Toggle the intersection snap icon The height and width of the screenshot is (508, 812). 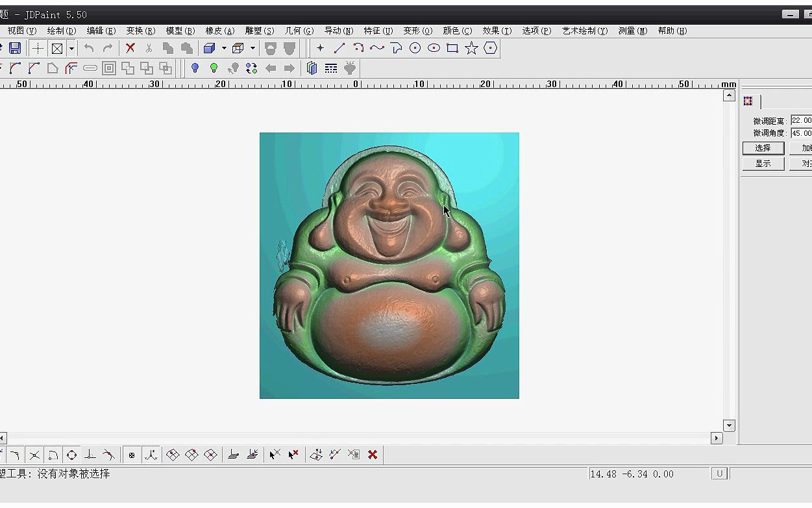tap(34, 455)
